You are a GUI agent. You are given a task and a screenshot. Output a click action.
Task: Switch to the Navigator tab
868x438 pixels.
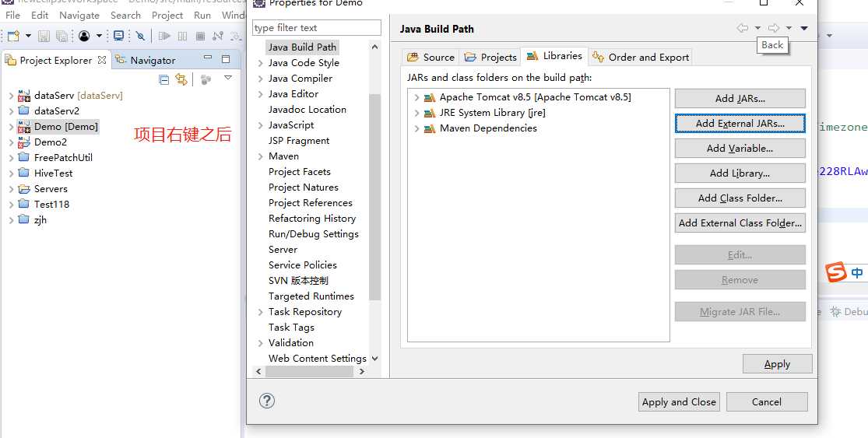point(146,60)
